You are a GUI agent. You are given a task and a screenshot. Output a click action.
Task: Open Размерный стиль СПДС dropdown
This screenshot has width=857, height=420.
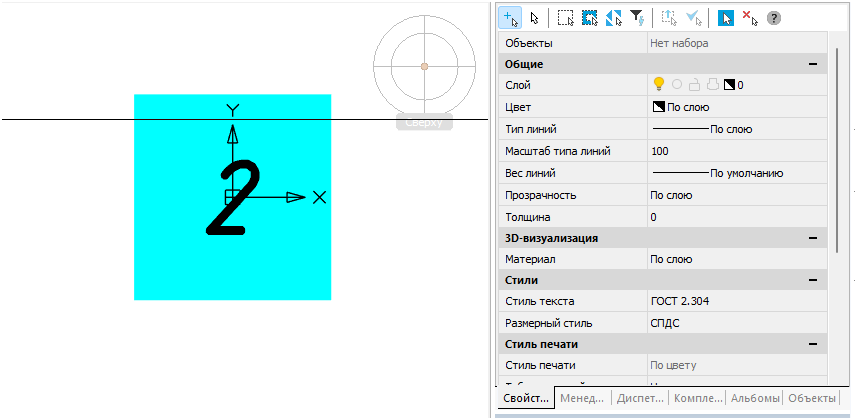(x=737, y=323)
